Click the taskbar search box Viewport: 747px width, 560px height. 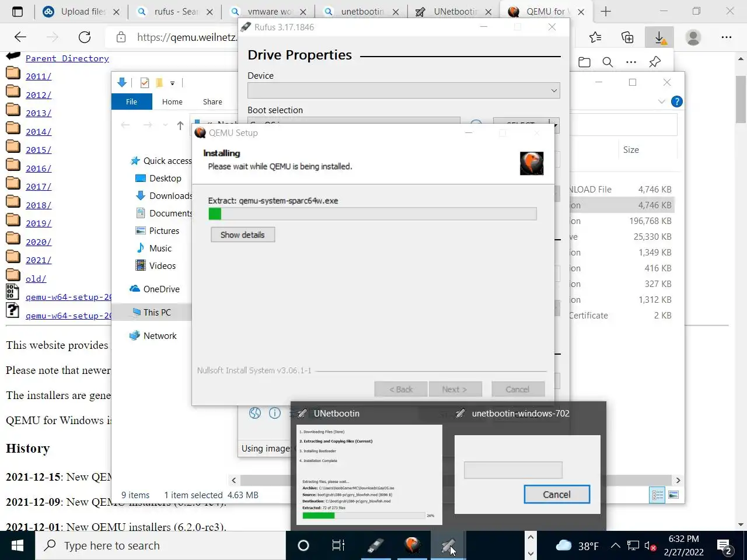[x=161, y=545]
